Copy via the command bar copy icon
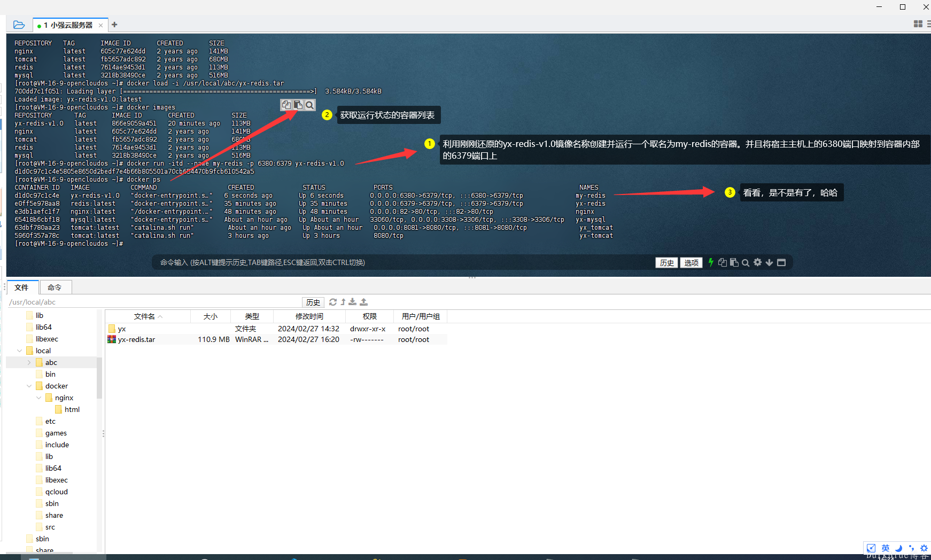The height and width of the screenshot is (560, 931). tap(723, 262)
